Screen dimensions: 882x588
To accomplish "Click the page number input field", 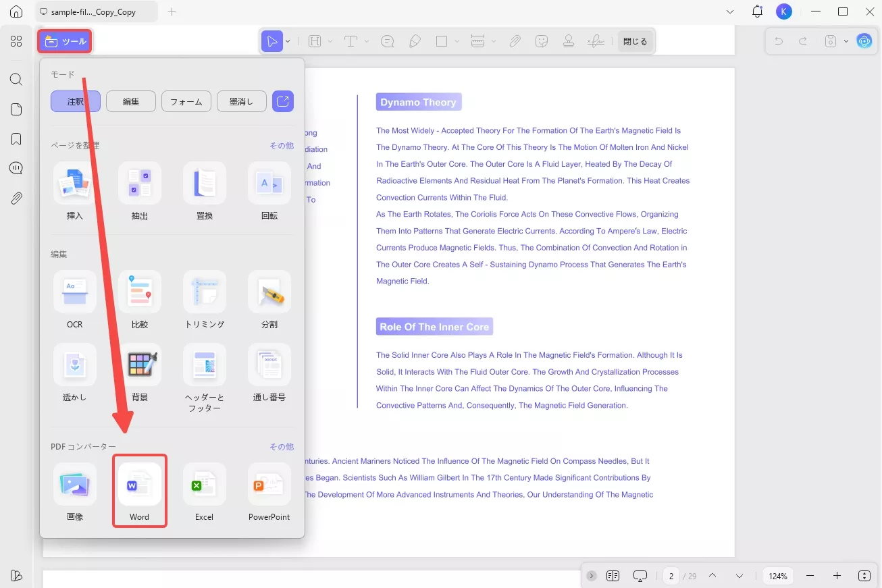I will [671, 576].
